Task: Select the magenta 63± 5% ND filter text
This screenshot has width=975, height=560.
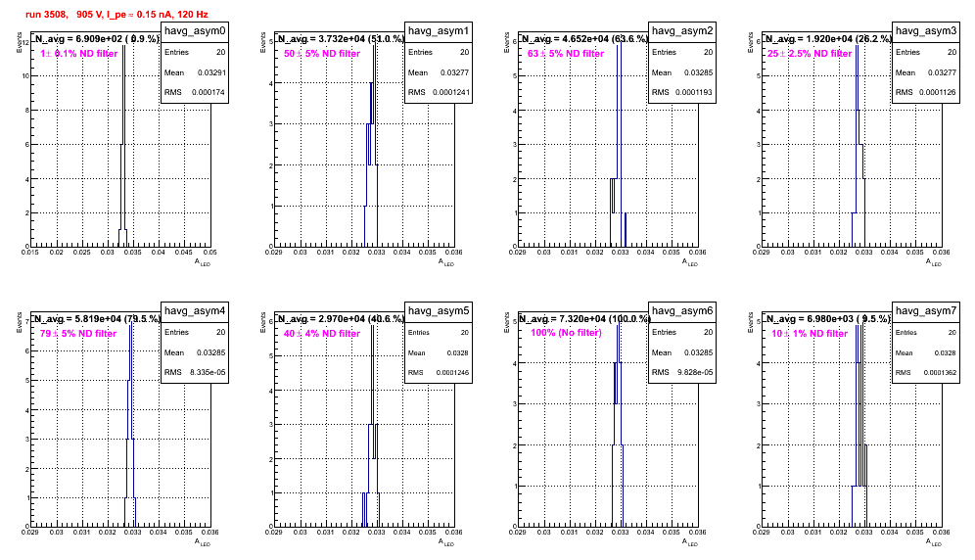Action: (566, 54)
